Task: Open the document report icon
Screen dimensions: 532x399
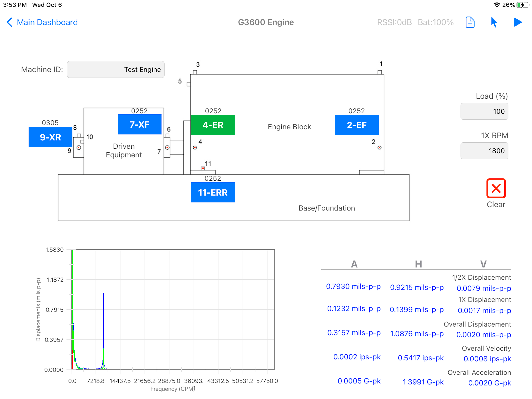Action: 470,22
